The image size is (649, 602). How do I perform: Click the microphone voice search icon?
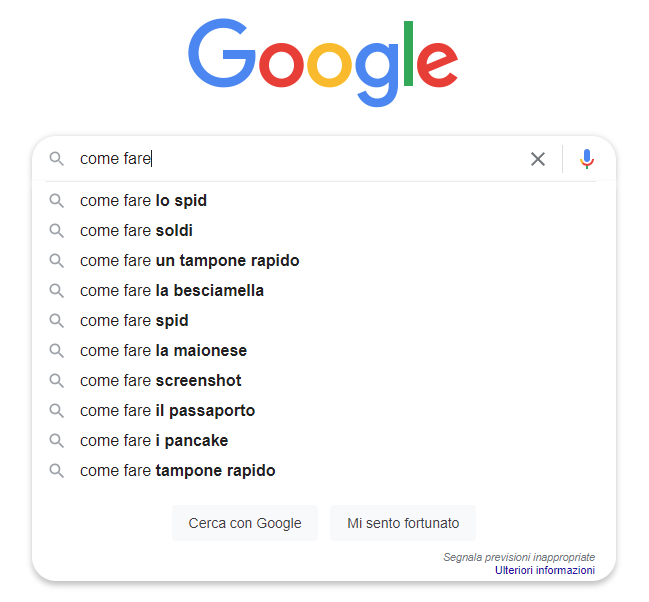[x=587, y=159]
